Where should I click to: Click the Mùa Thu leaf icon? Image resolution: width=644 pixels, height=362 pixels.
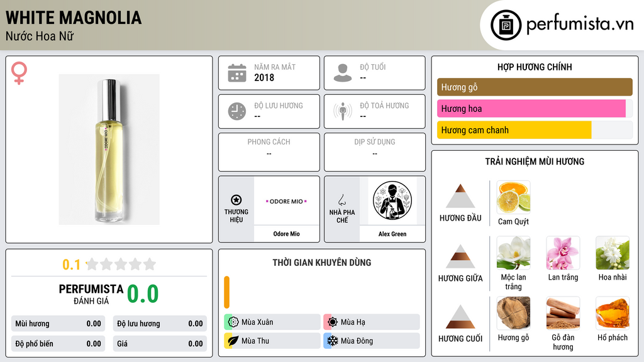[x=233, y=341]
